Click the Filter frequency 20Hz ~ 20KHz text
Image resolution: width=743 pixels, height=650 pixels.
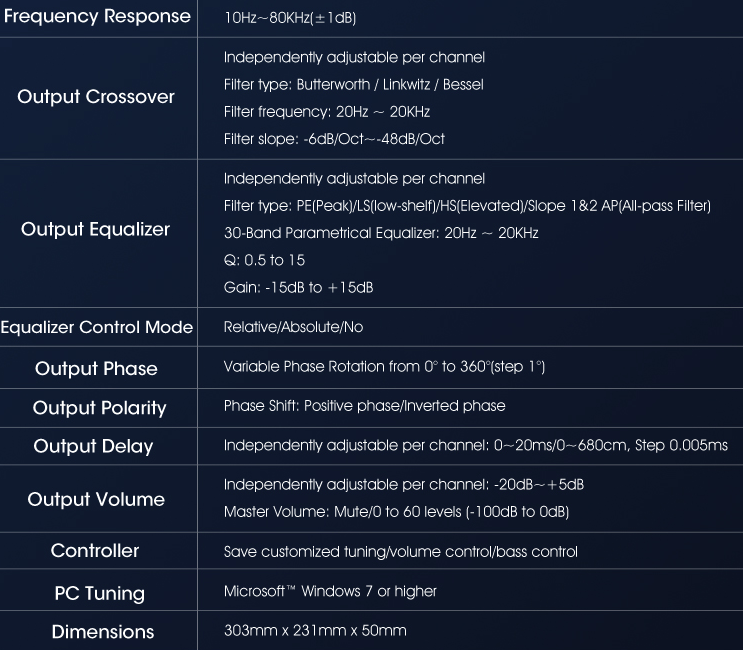click(x=327, y=112)
